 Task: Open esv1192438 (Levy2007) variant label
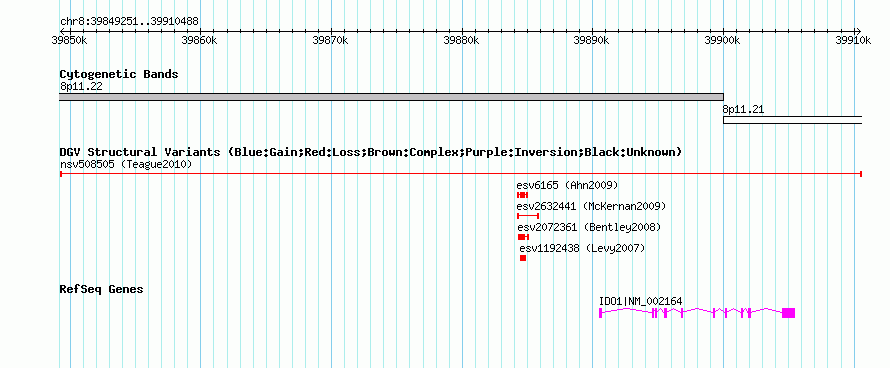pos(582,248)
